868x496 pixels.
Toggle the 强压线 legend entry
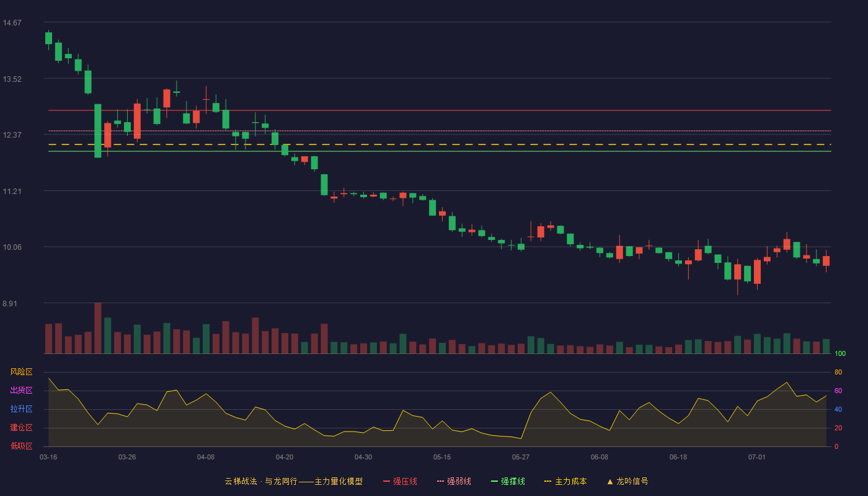pyautogui.click(x=400, y=481)
